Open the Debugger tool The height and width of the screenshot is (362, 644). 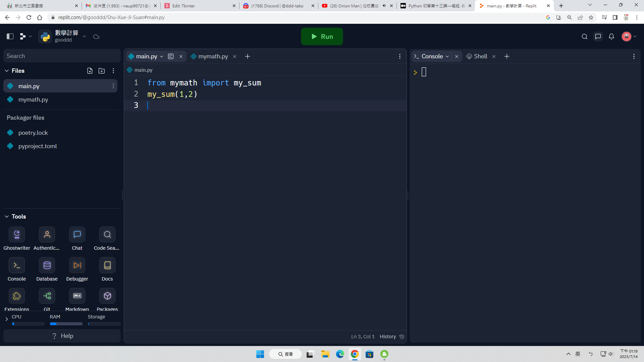click(77, 265)
